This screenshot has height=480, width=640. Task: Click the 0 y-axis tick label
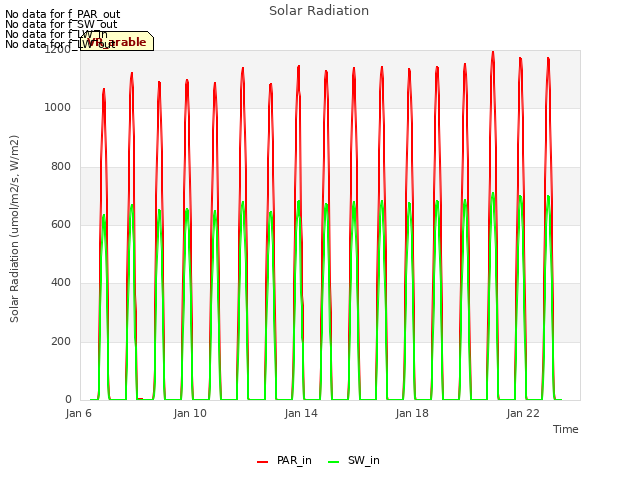pyautogui.click(x=68, y=400)
